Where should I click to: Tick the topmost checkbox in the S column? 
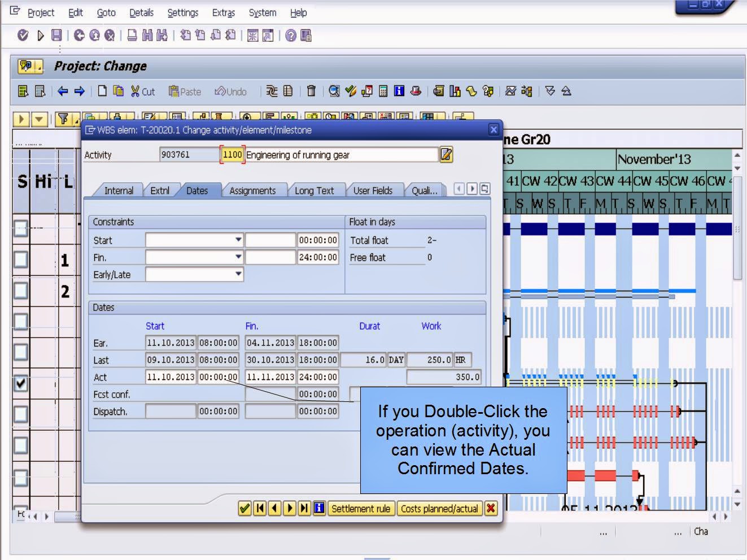[20, 228]
